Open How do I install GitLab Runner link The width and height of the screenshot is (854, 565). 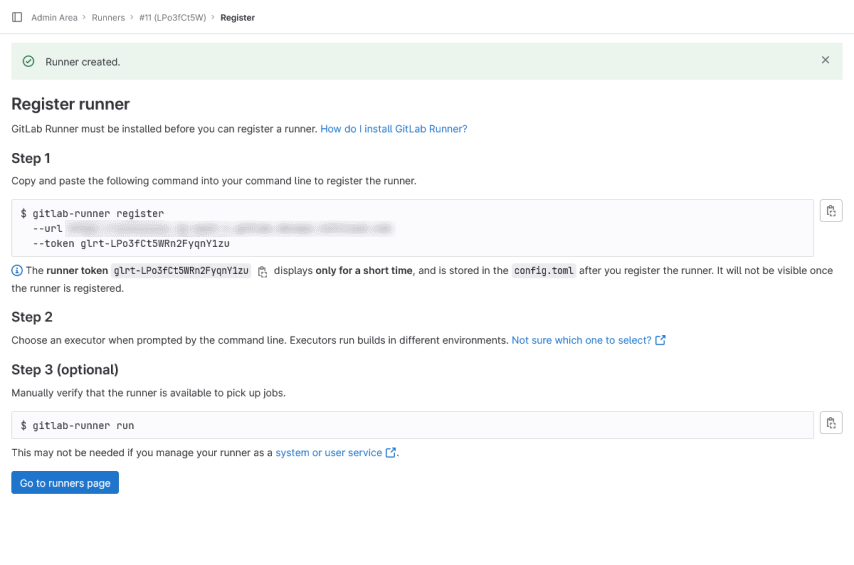pos(393,129)
